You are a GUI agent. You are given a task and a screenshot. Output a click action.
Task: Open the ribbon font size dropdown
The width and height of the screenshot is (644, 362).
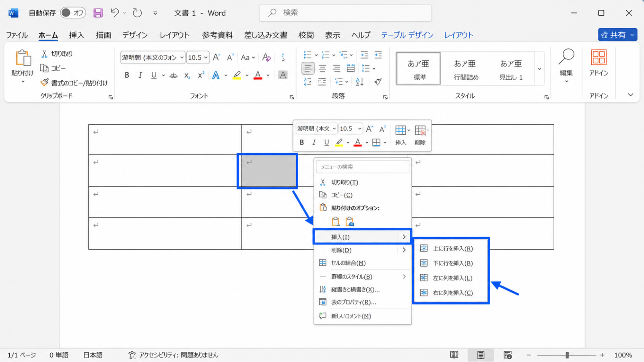(x=206, y=58)
